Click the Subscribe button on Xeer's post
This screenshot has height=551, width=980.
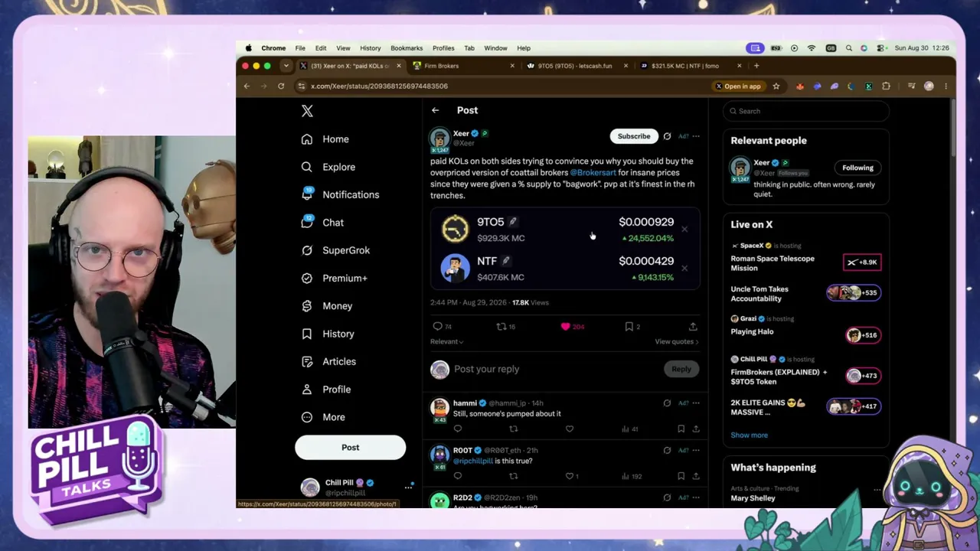pyautogui.click(x=634, y=136)
